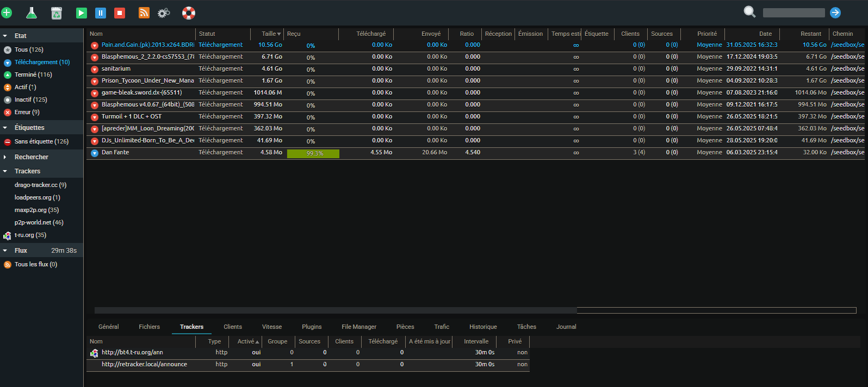
Task: Click the blue arrow search go button
Action: pyautogui.click(x=835, y=13)
